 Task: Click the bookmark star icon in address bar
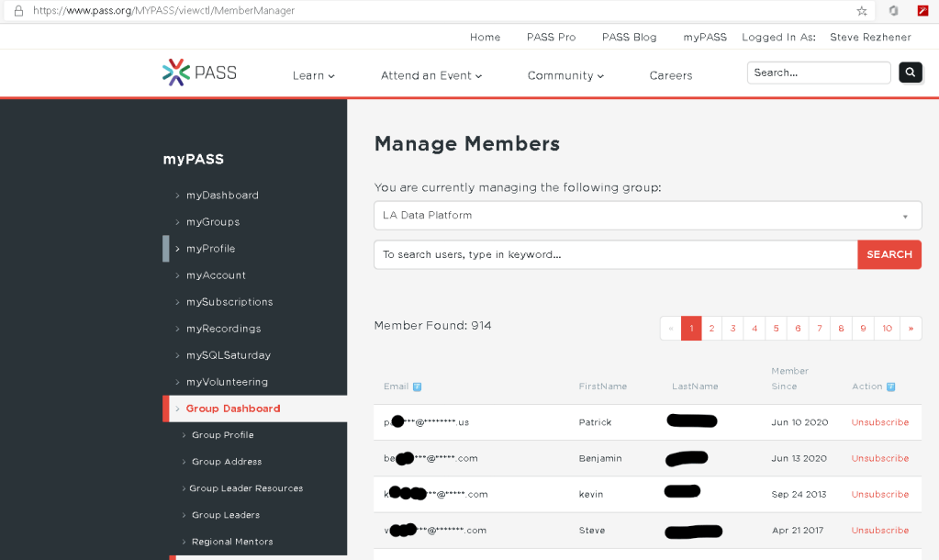(x=862, y=11)
